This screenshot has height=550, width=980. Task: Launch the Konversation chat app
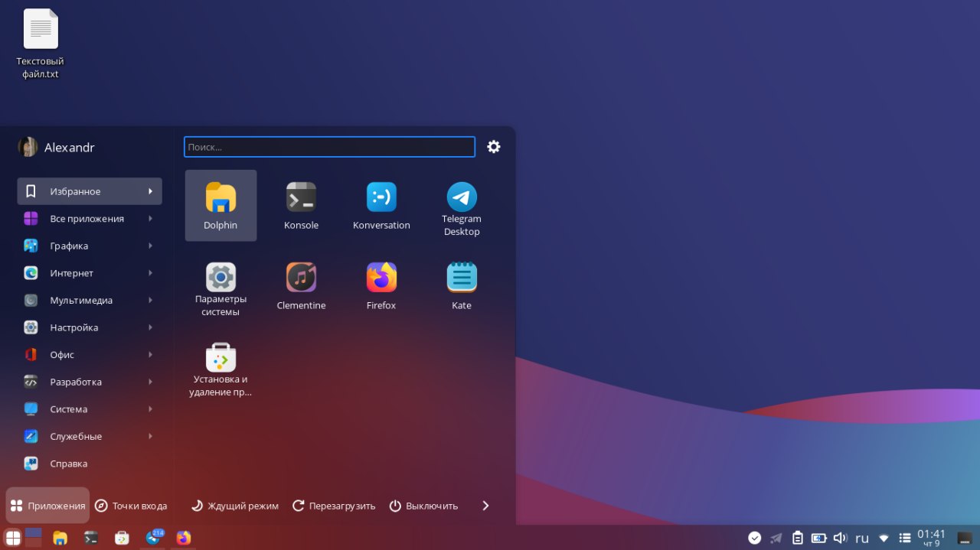coord(381,205)
